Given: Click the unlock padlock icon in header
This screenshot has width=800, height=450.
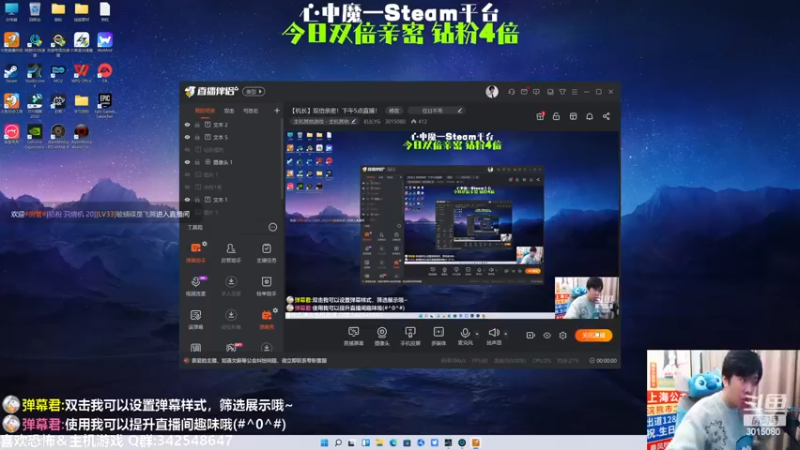Looking at the screenshot, I should tap(556, 116).
